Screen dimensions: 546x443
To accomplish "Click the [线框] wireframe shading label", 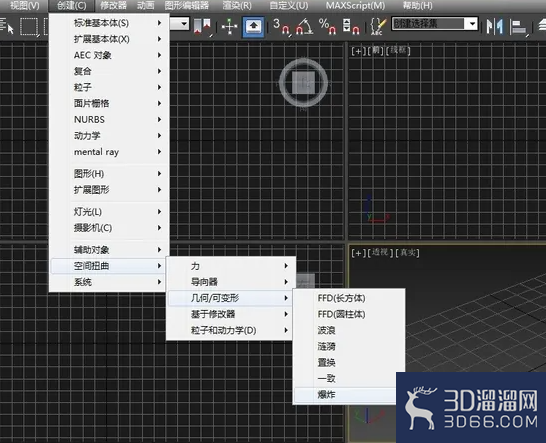I will 398,50.
